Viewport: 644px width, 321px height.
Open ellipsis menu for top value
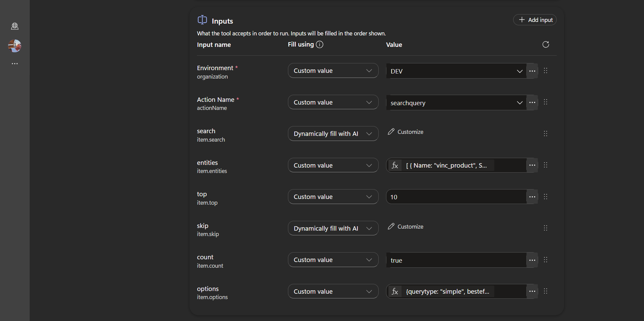tap(532, 197)
